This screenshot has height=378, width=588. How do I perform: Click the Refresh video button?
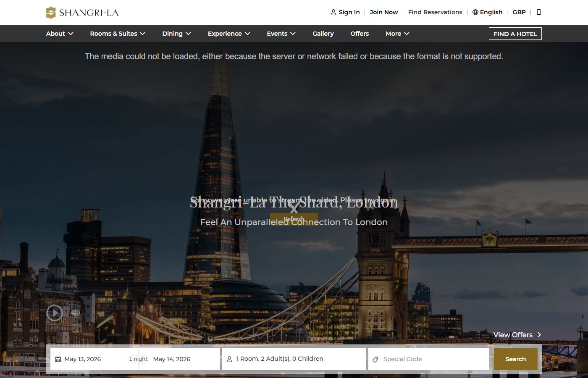pos(294,219)
